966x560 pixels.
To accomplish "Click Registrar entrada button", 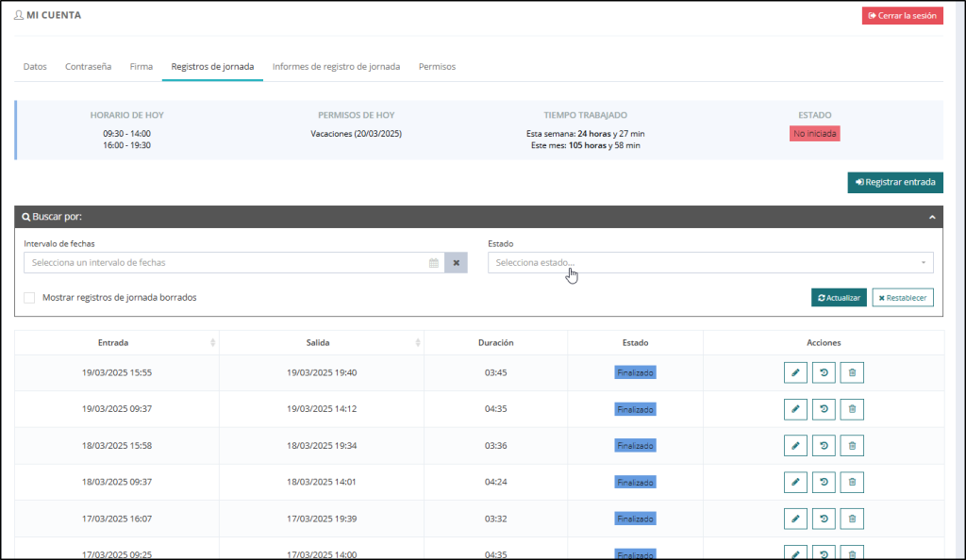I will click(895, 182).
